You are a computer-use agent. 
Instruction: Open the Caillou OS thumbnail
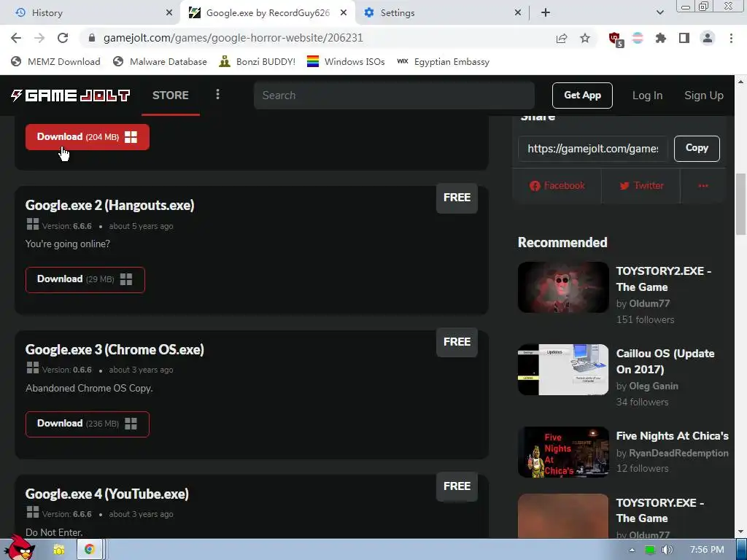click(x=563, y=370)
